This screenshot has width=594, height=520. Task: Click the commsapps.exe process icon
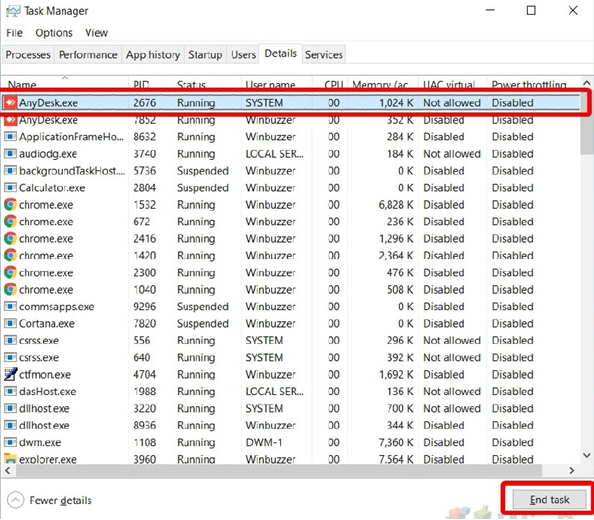(x=11, y=306)
